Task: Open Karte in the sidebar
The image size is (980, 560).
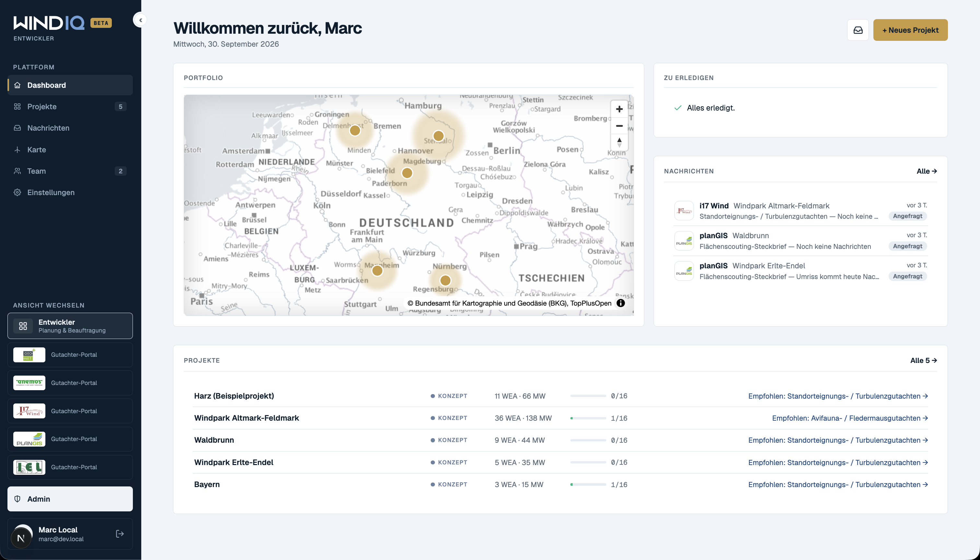Action: (x=70, y=150)
